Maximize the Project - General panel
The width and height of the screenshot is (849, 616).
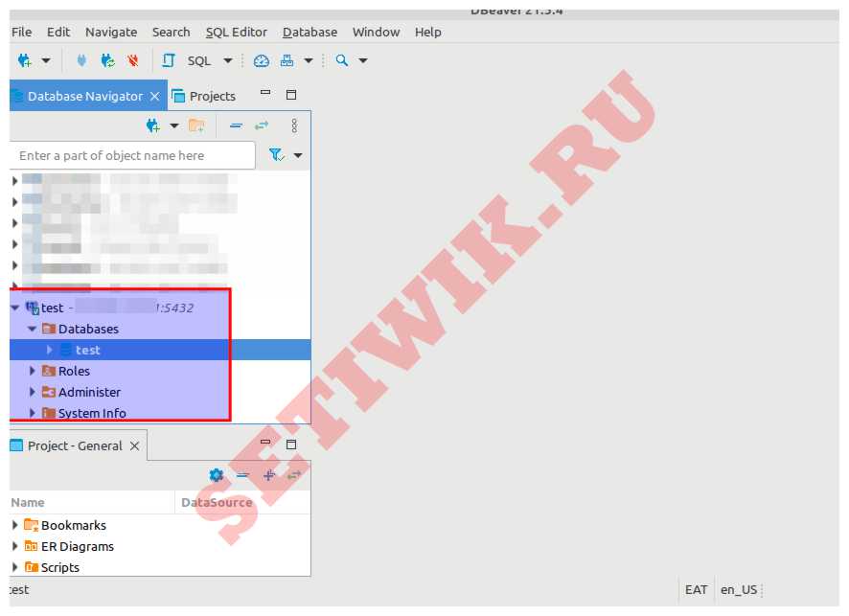pyautogui.click(x=291, y=445)
